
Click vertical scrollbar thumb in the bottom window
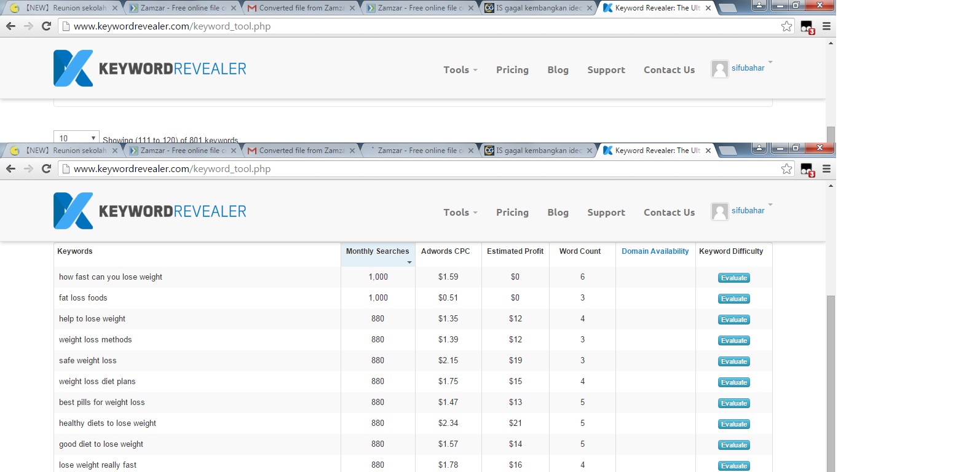pyautogui.click(x=831, y=383)
